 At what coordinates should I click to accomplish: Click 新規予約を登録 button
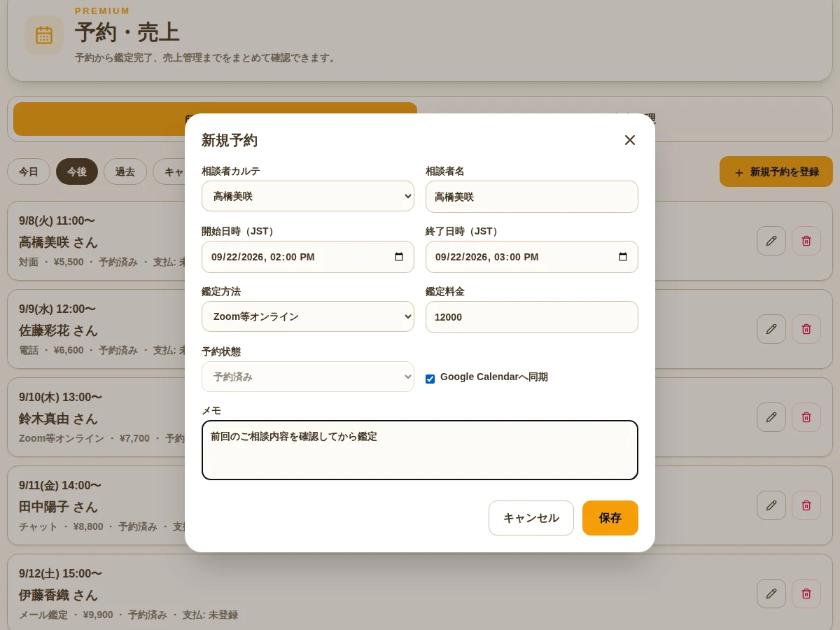(x=776, y=171)
